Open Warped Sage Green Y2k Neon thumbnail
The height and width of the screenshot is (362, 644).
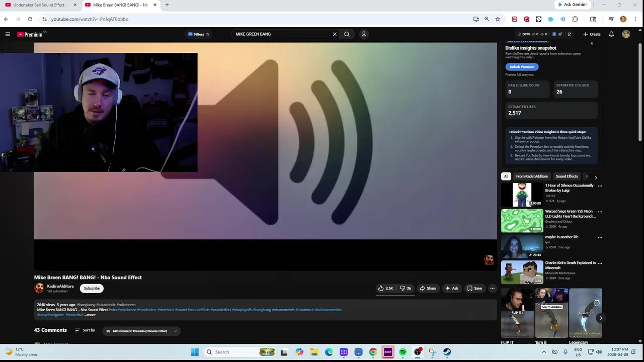click(522, 221)
